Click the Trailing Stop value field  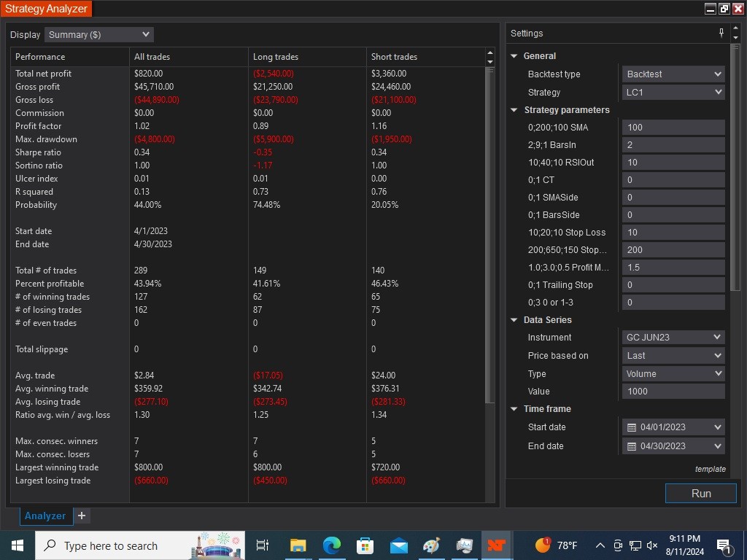click(x=673, y=285)
